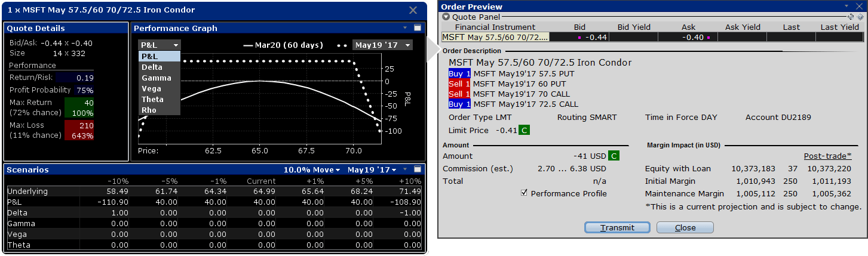868x256 pixels.
Task: Open the May19 '17 date dropdown on graph
Action: pos(383,45)
